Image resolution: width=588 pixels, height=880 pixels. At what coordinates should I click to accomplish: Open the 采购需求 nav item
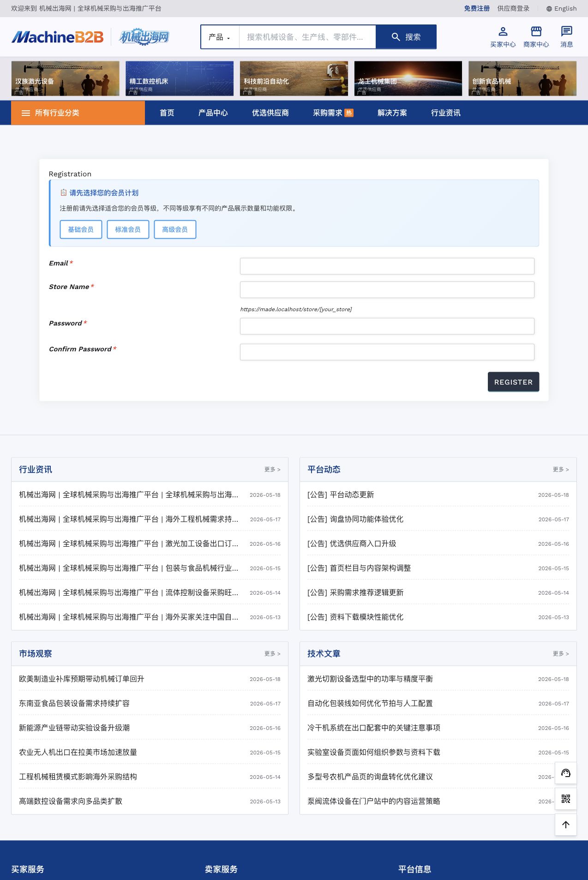(333, 113)
